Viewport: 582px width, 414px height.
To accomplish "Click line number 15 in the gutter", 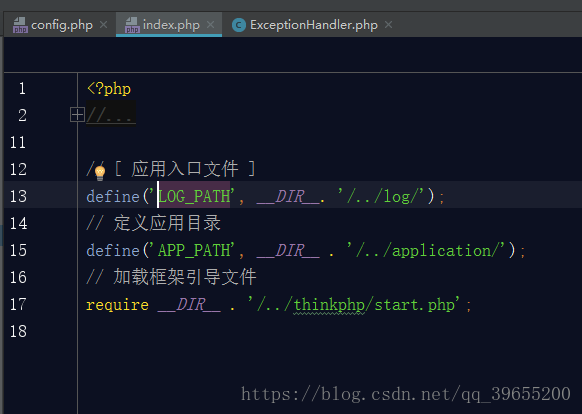I will point(19,250).
